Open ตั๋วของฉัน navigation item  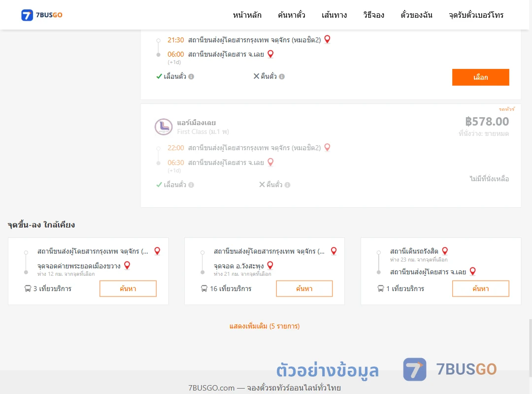[416, 15]
